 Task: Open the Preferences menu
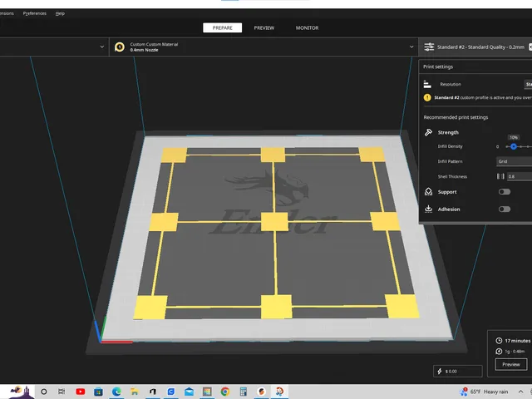[35, 13]
